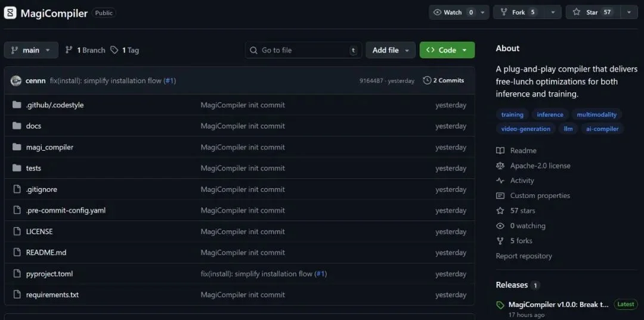Viewport: 644px width, 320px height.
Task: Click the release tag icon for v1.0.0
Action: (x=500, y=305)
